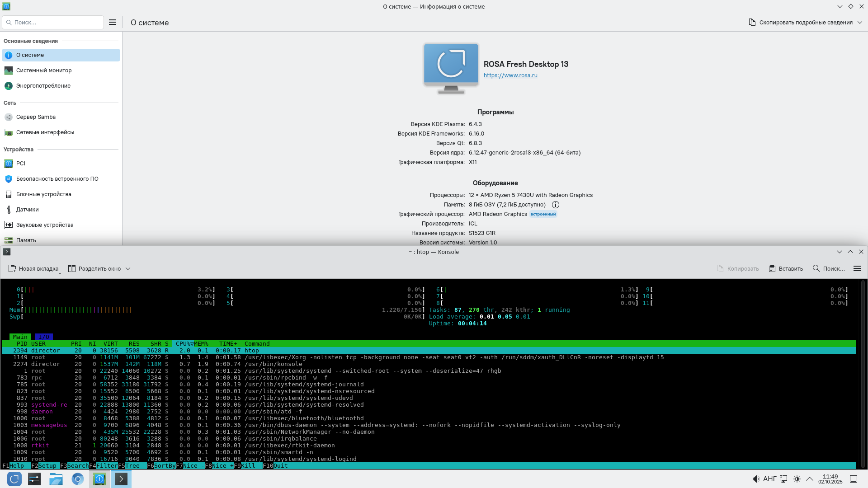The height and width of the screenshot is (488, 868).
Task: Switch to htop I/O tab
Action: click(44, 337)
